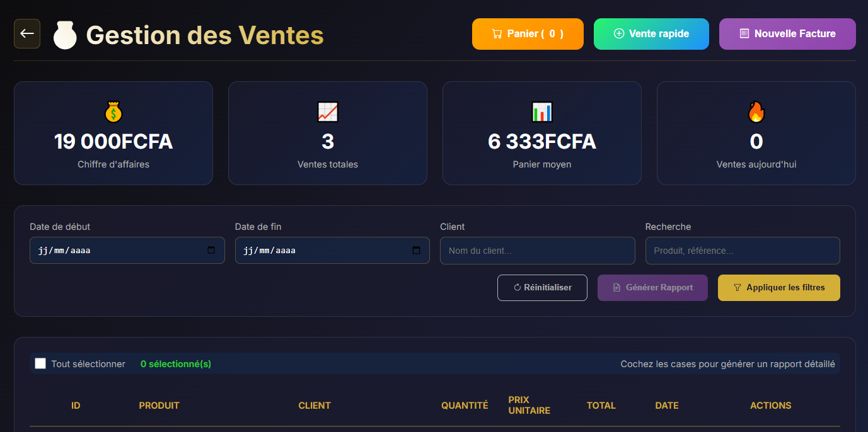This screenshot has height=432, width=868.
Task: Click the rising chart icon above Ventes totales
Action: coord(328,112)
